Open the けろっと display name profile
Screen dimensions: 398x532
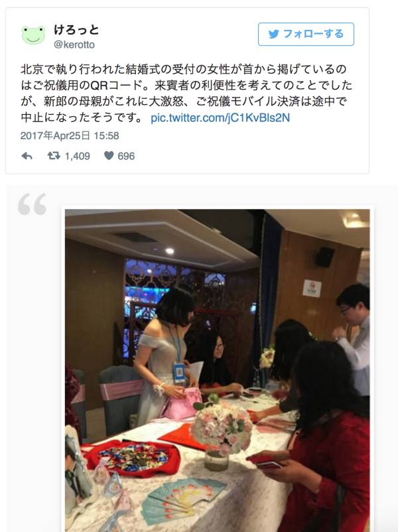click(76, 31)
